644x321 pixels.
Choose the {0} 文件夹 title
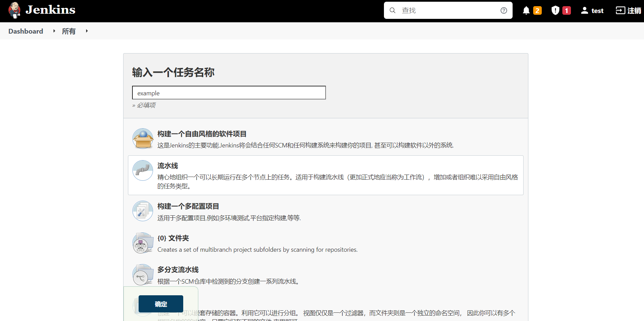point(173,238)
